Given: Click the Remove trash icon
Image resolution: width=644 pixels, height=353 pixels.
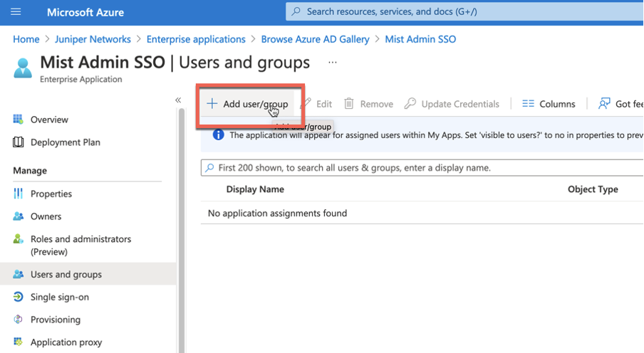Looking at the screenshot, I should (x=349, y=104).
